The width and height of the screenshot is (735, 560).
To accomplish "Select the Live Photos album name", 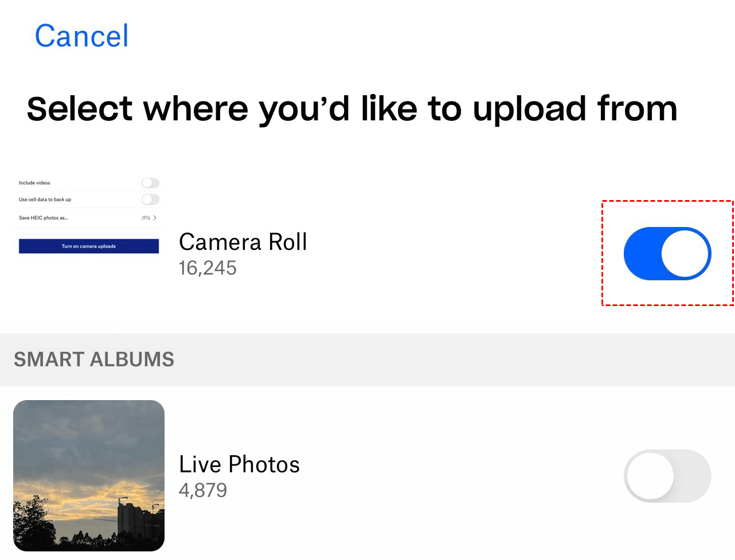I will point(239,464).
